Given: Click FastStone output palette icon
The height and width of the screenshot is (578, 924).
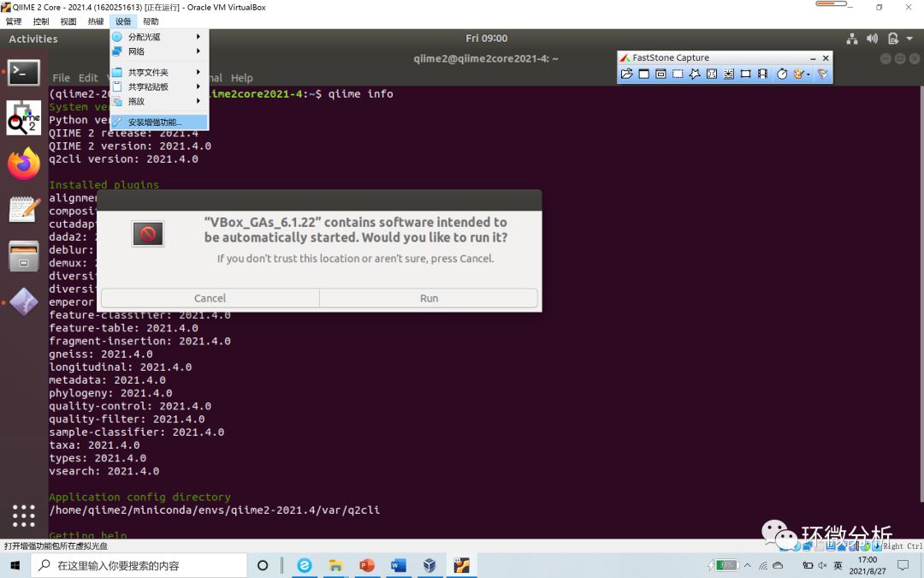Looking at the screenshot, I should (x=798, y=74).
